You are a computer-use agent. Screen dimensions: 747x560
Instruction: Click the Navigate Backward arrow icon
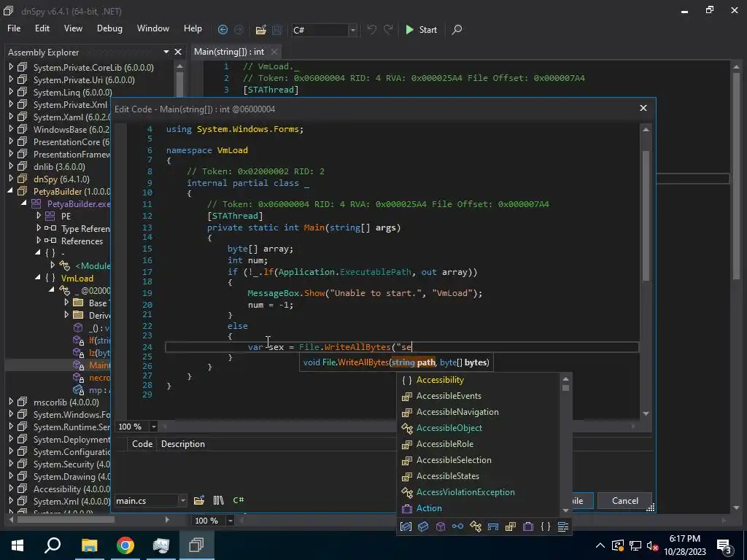click(x=222, y=29)
